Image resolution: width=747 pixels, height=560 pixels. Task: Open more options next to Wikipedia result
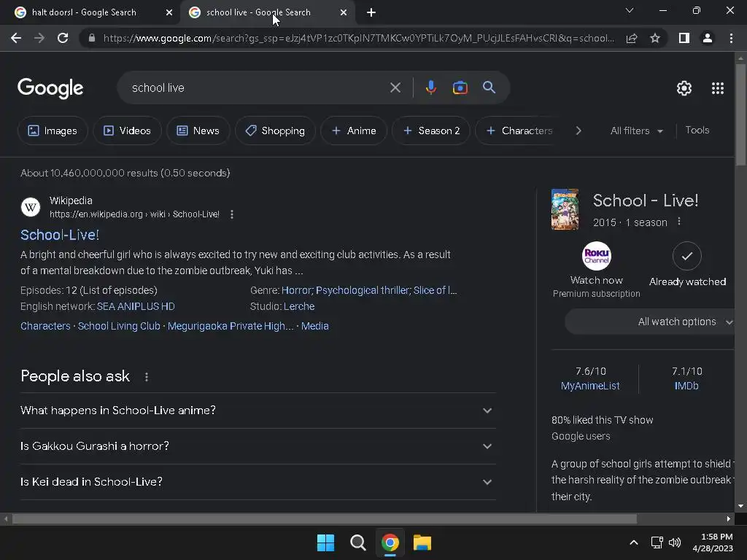click(232, 214)
